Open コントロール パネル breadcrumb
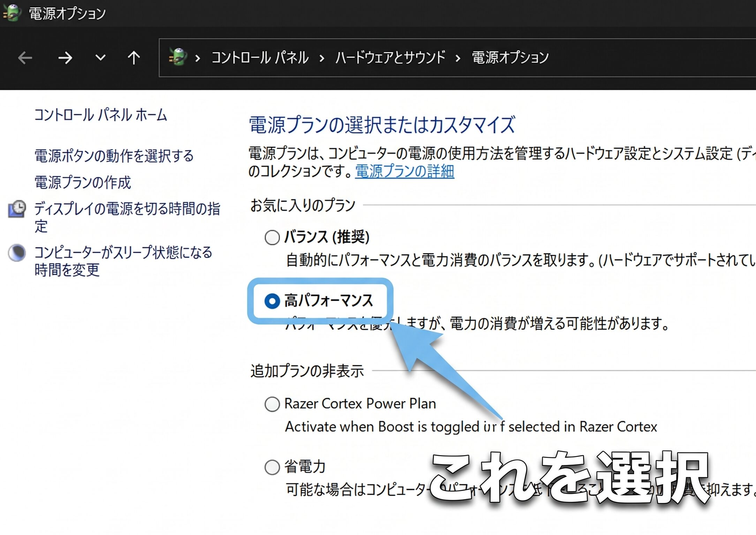This screenshot has width=756, height=535. (260, 58)
